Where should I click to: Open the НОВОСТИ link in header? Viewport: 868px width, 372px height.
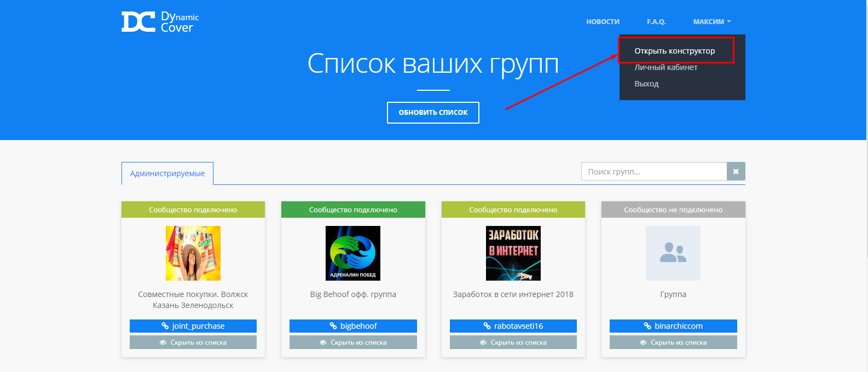coord(603,22)
